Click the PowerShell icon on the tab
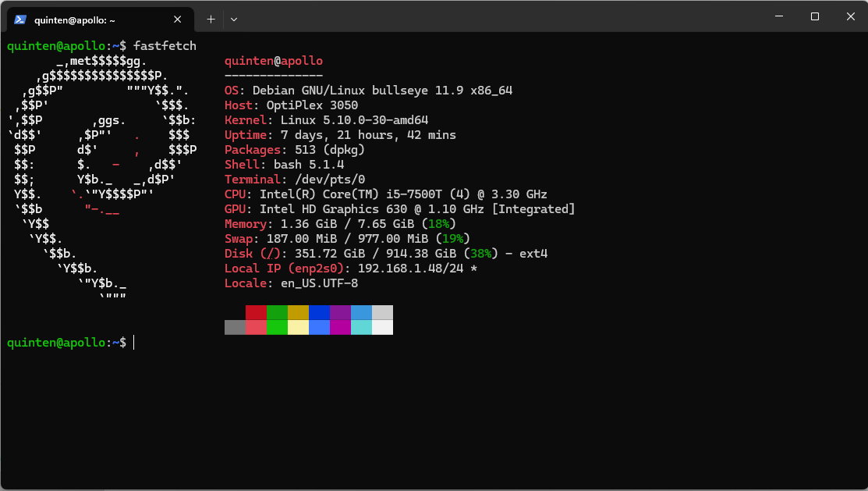This screenshot has width=868, height=491. click(x=21, y=19)
